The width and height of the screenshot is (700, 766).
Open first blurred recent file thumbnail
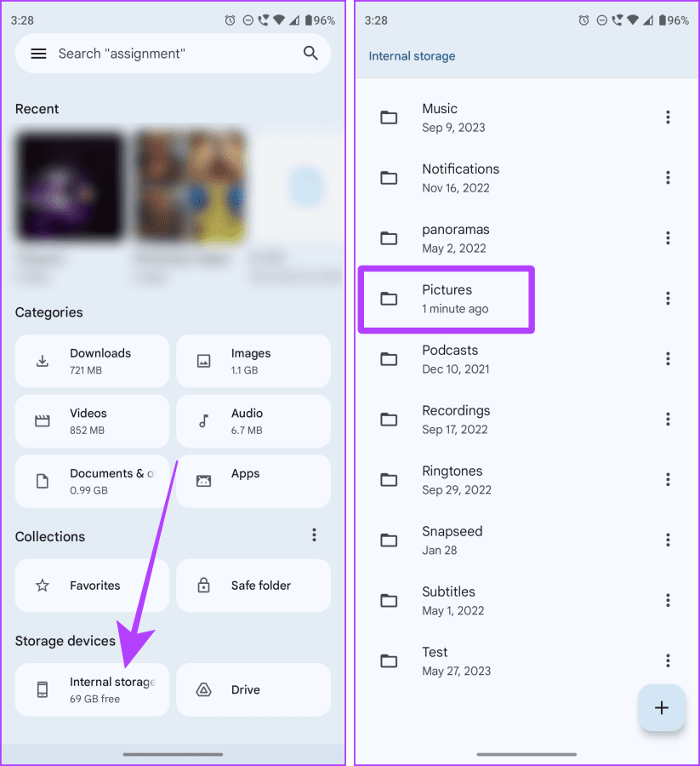point(69,184)
